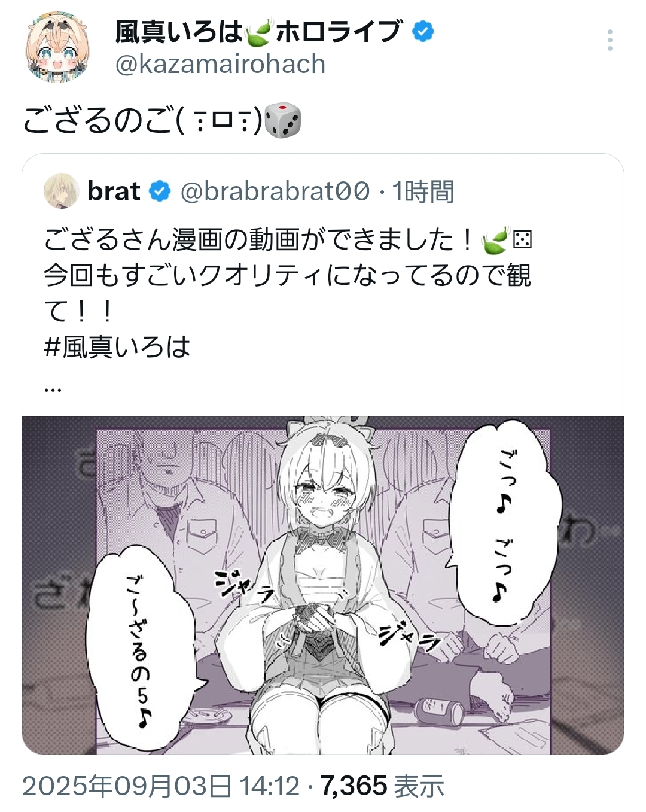Open the manga image thumbnail
The height and width of the screenshot is (812, 646).
pos(323,585)
